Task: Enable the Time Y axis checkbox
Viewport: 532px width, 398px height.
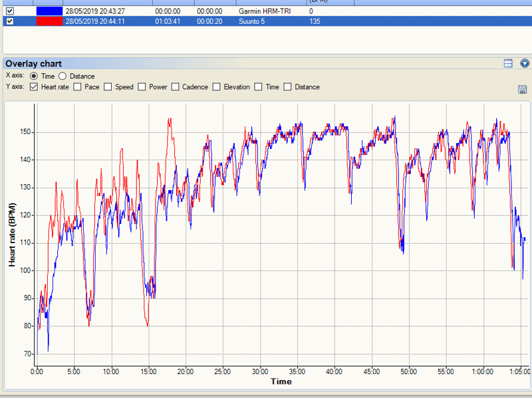Action: [x=258, y=87]
